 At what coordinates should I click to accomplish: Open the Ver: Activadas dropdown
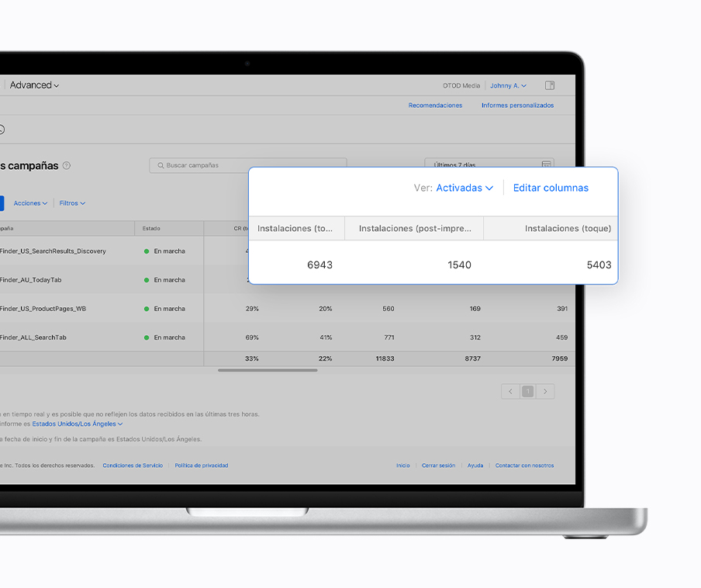(x=464, y=188)
